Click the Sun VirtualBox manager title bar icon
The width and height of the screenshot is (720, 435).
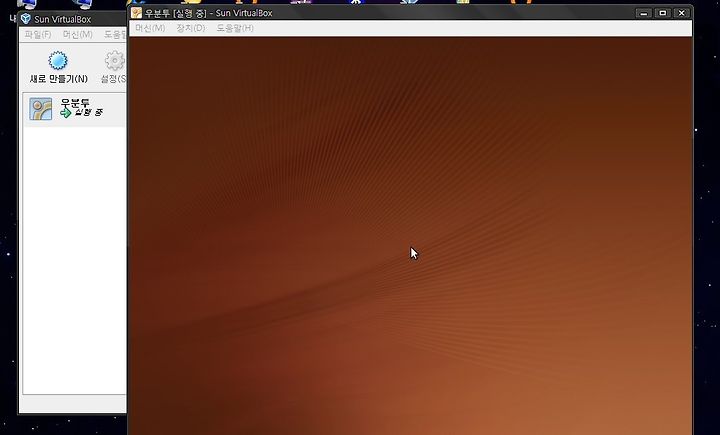[26, 19]
